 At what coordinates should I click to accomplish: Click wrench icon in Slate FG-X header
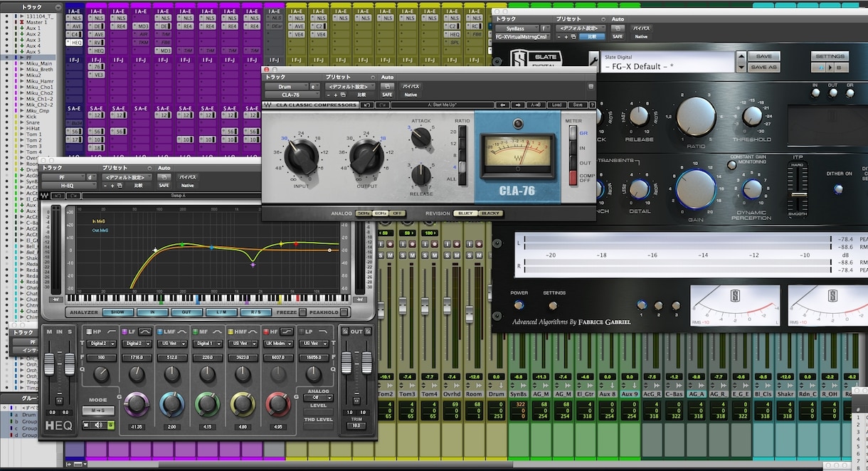[x=594, y=60]
